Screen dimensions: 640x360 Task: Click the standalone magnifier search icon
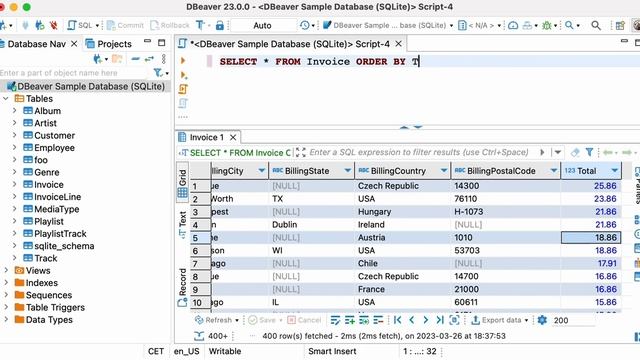coord(596,25)
